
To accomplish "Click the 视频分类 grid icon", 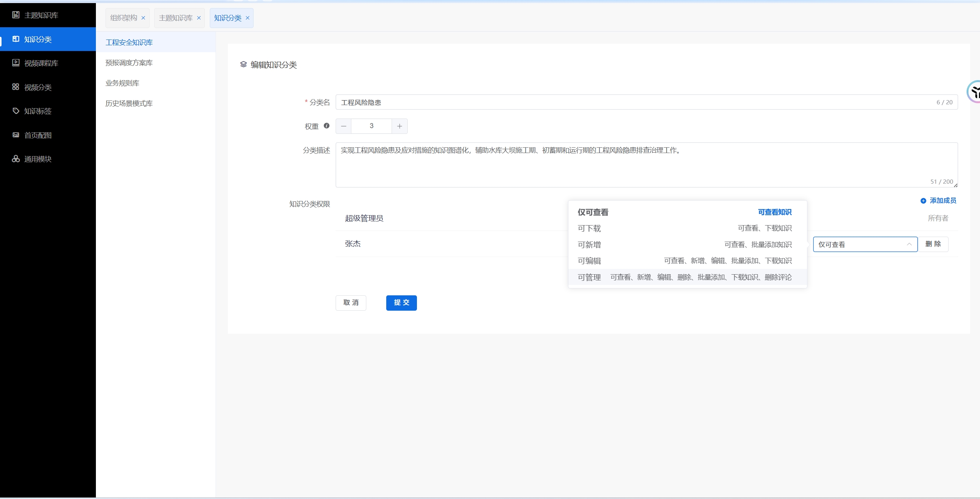I will (x=16, y=87).
